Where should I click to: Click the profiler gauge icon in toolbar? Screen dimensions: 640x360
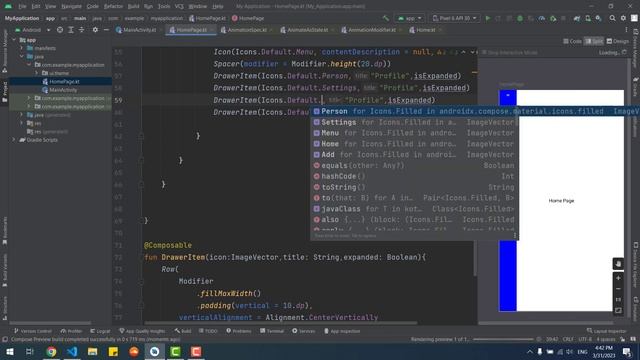542,18
